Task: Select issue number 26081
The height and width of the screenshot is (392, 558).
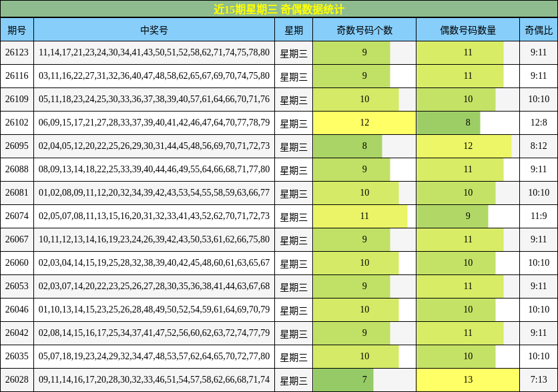Action: click(17, 192)
